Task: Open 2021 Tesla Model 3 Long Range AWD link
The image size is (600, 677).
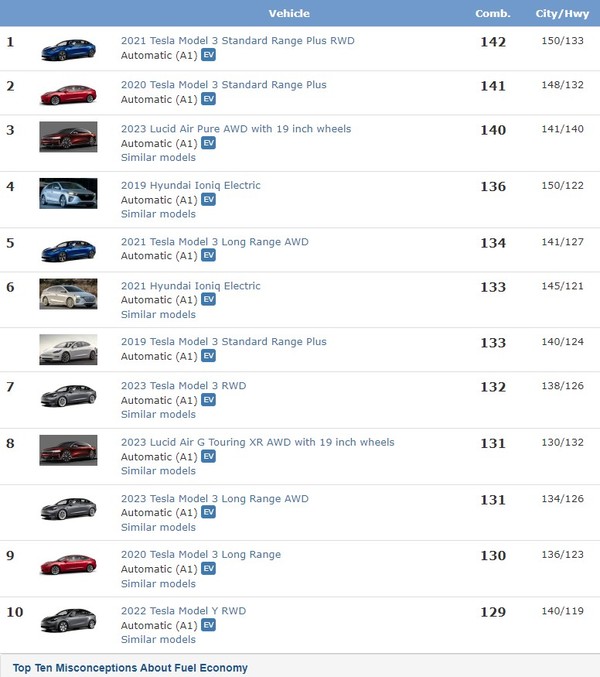Action: pyautogui.click(x=214, y=242)
